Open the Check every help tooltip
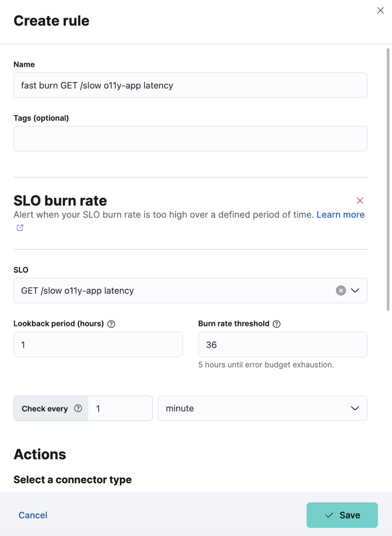Image resolution: width=392 pixels, height=536 pixels. point(79,408)
